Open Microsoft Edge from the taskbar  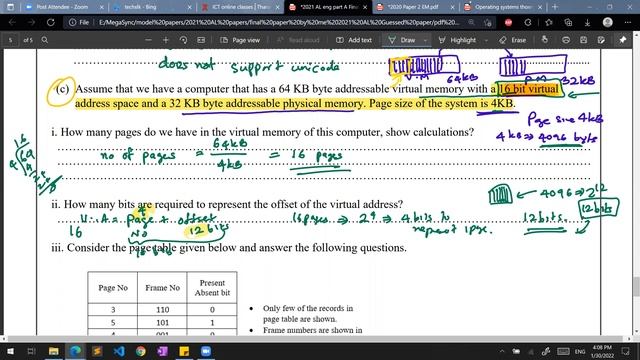tap(75, 351)
